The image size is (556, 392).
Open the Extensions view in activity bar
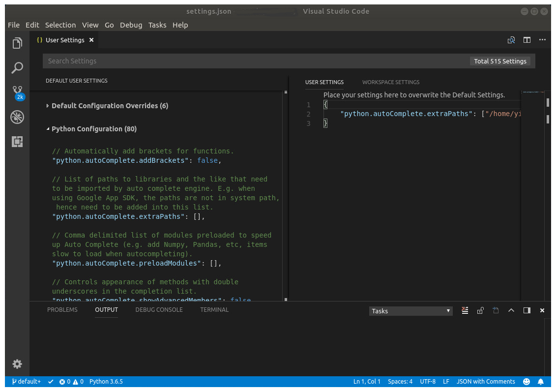(17, 142)
